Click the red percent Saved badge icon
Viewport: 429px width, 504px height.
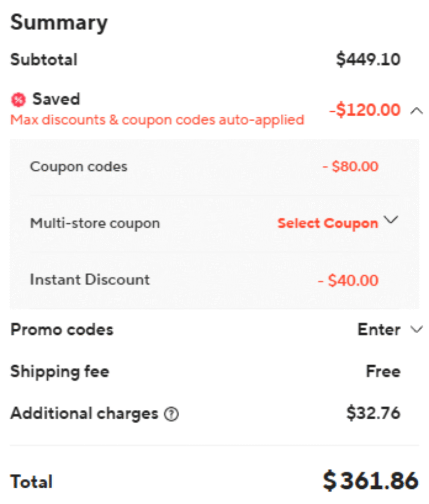coord(18,100)
